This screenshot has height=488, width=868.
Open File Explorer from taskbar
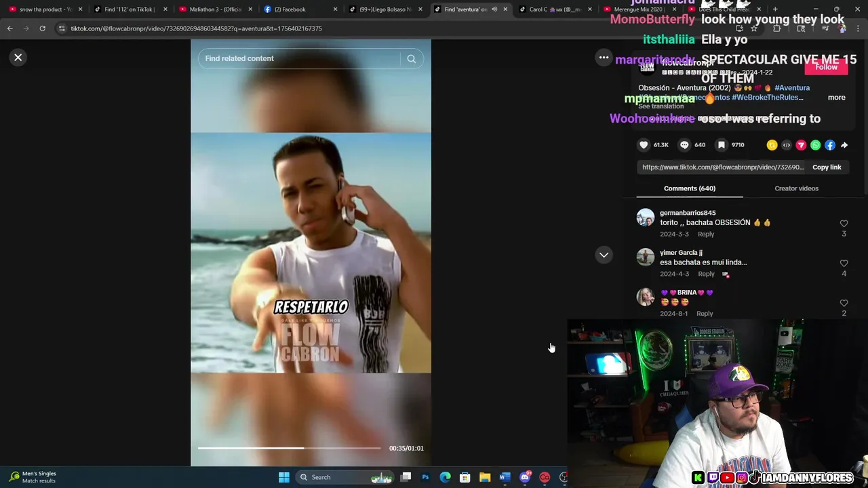485,477
